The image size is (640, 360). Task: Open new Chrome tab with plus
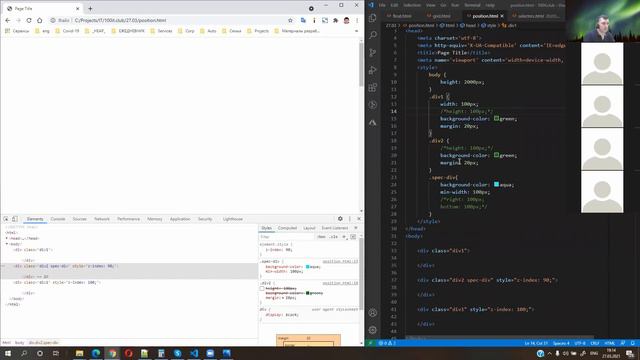point(90,8)
